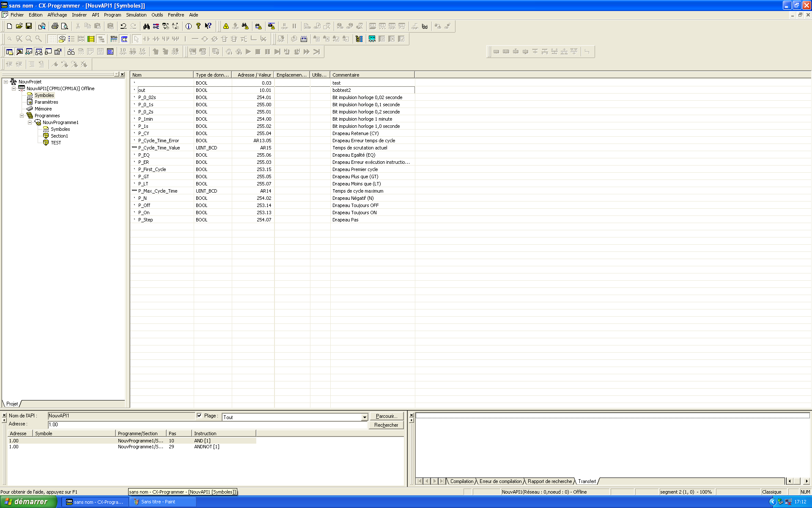812x508 pixels.
Task: Collapse the Programmes tree node
Action: pyautogui.click(x=22, y=116)
